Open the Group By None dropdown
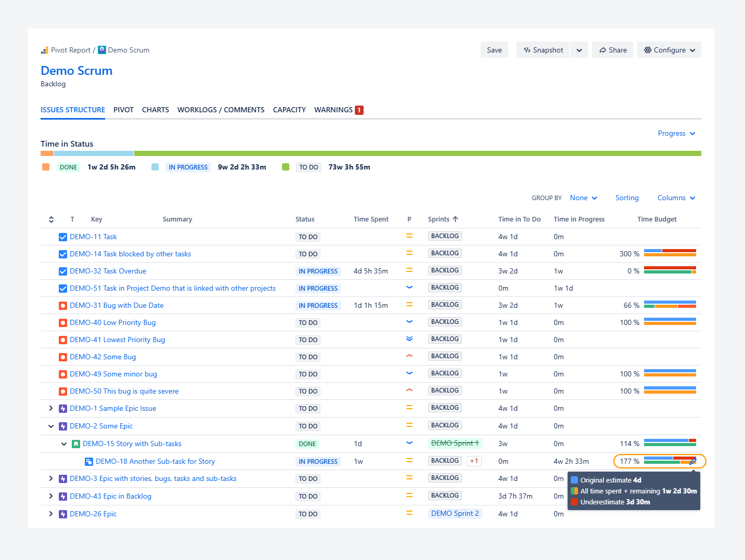Viewport: 745px width, 560px height. (x=583, y=198)
